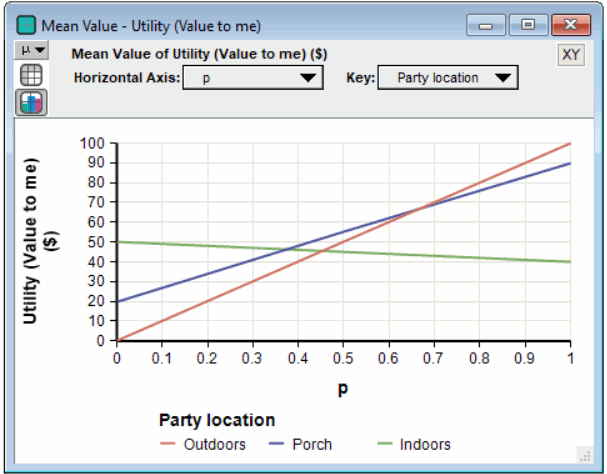The width and height of the screenshot is (607, 474).
Task: Click the XY comparison button
Action: click(x=571, y=55)
